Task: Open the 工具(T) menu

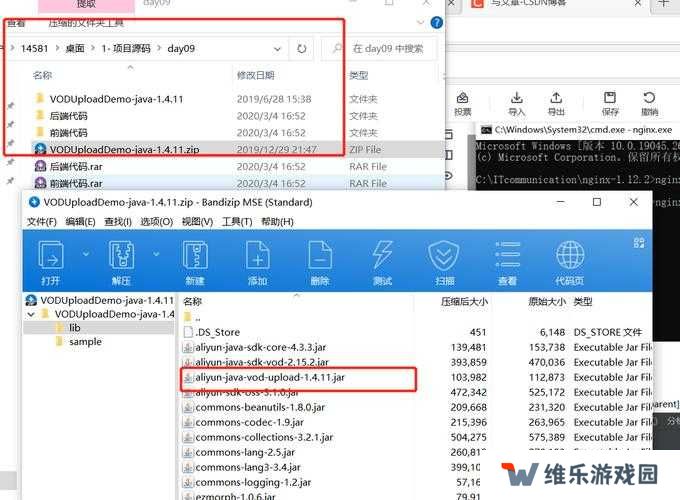Action: point(237,222)
